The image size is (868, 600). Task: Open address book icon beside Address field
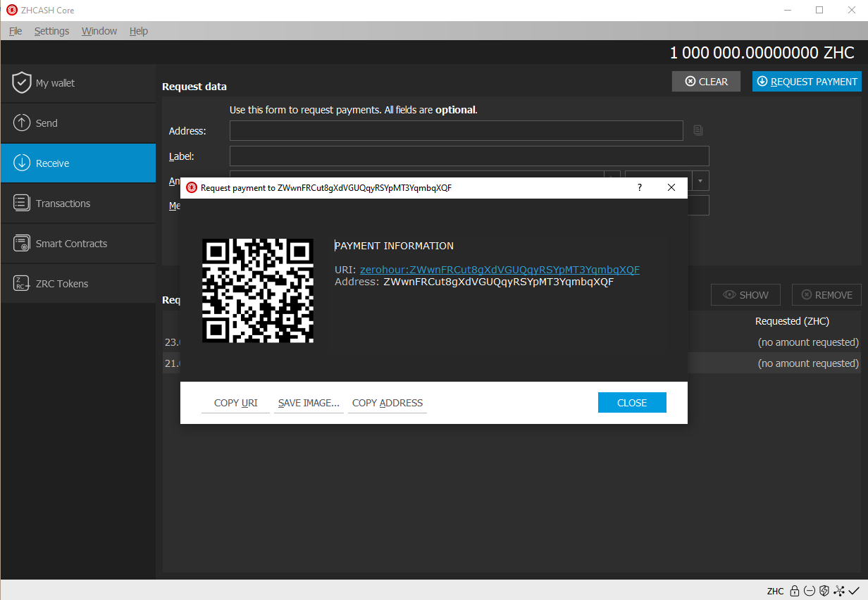pyautogui.click(x=698, y=131)
